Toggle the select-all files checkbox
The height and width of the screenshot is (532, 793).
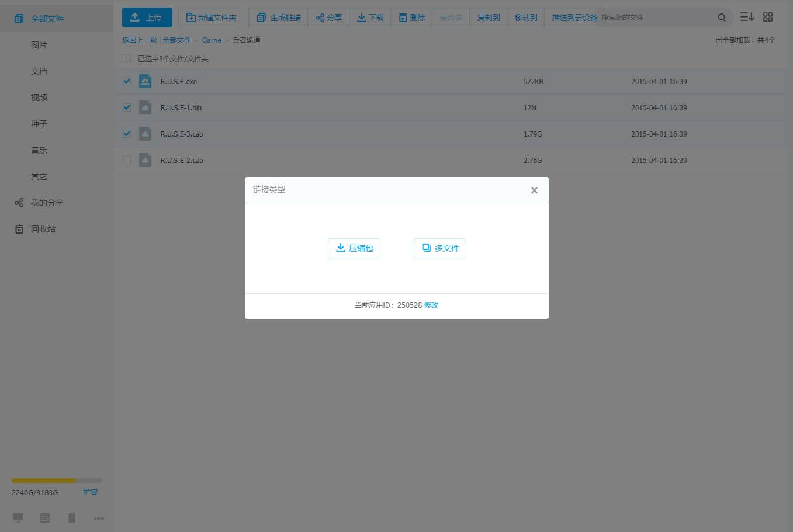click(x=127, y=58)
